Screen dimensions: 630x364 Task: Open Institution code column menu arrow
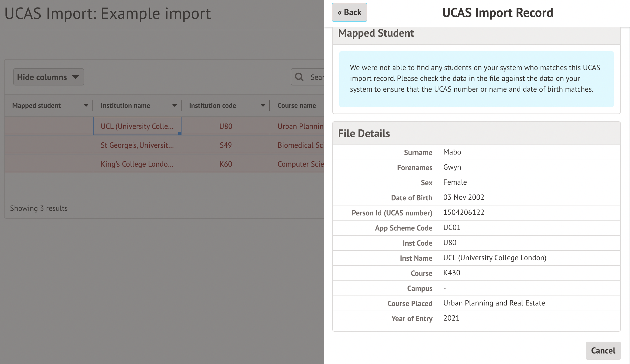coord(263,106)
